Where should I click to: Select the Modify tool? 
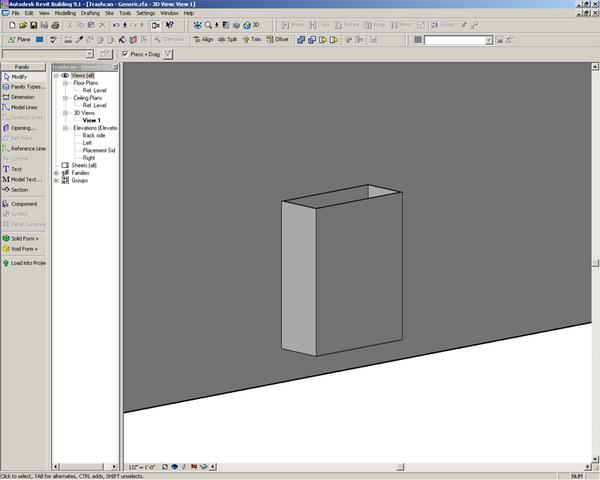tap(20, 76)
